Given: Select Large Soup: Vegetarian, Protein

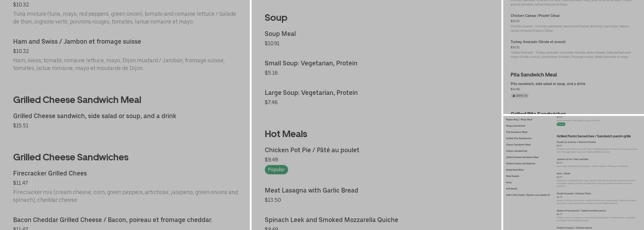Looking at the screenshot, I should pyautogui.click(x=311, y=93).
